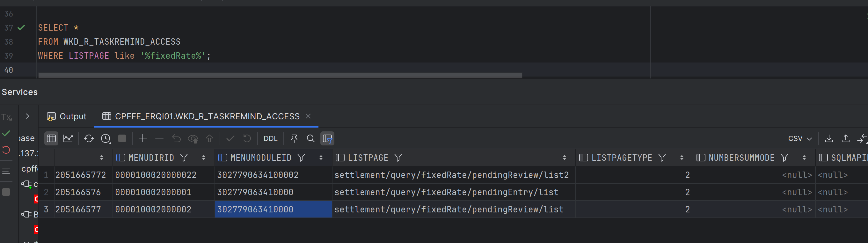Filter the MENUDIRID column
The image size is (868, 243).
[x=184, y=158]
